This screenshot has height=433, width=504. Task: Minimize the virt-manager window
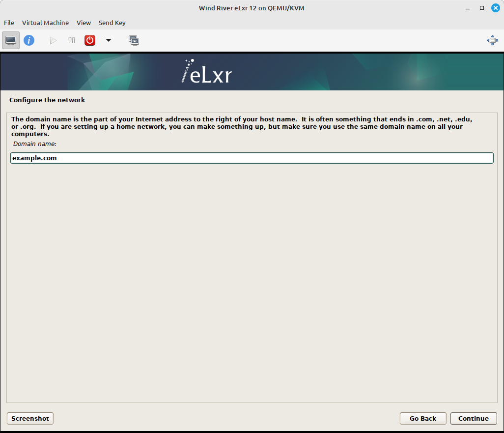tap(468, 8)
